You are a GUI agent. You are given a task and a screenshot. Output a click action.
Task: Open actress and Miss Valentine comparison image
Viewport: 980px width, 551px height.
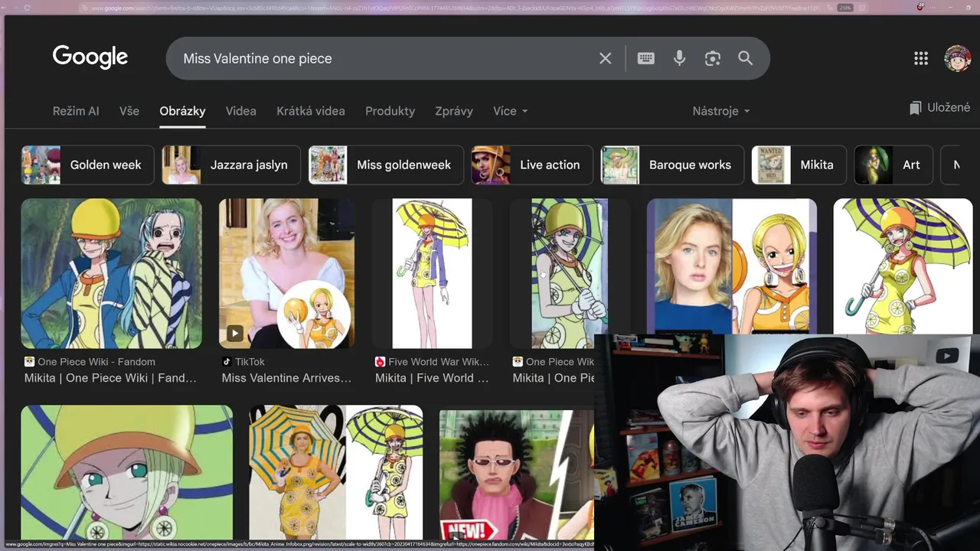click(x=732, y=266)
